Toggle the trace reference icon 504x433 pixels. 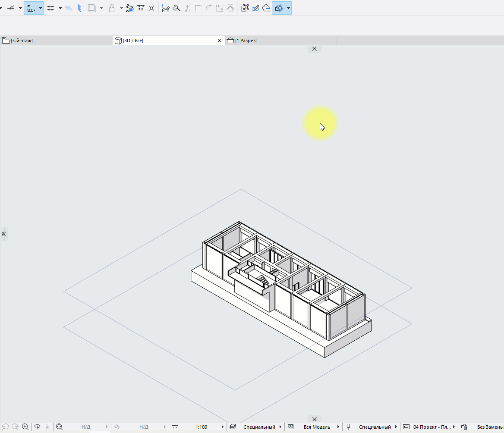[92, 8]
